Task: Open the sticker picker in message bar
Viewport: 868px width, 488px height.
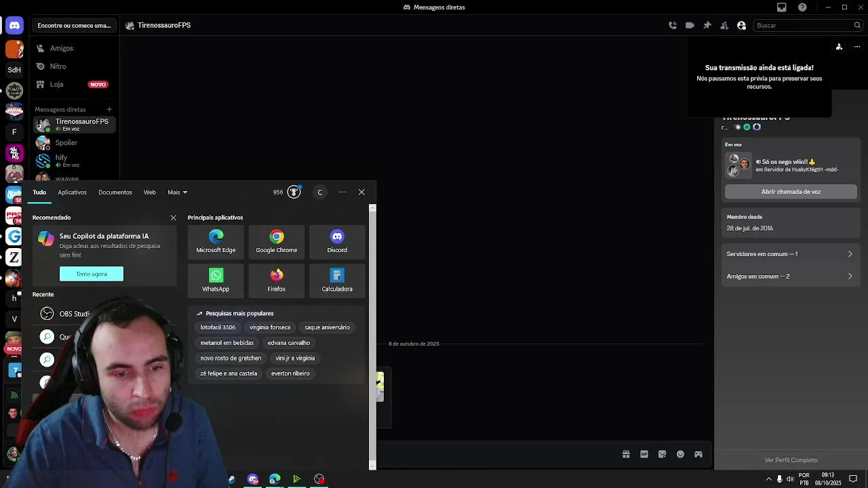Action: click(663, 454)
